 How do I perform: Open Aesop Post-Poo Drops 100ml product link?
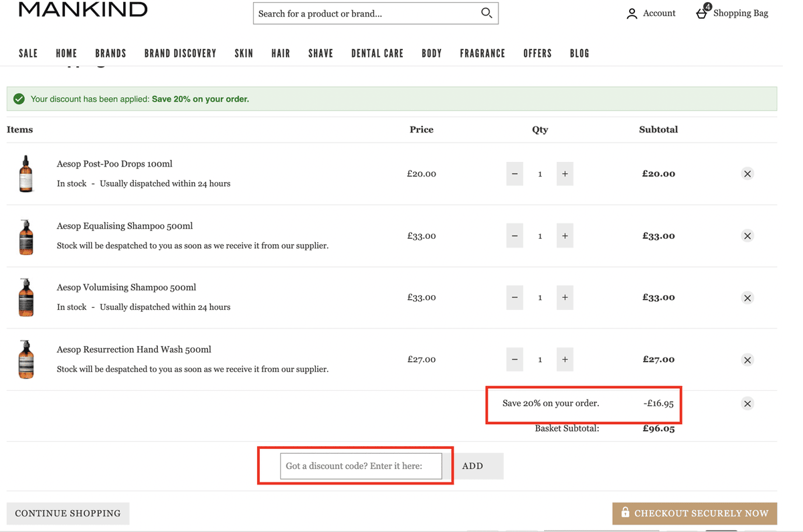coord(114,164)
